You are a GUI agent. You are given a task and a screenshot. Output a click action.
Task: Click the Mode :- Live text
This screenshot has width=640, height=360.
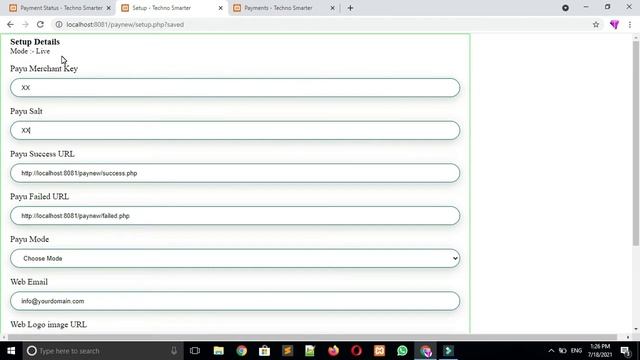30,51
